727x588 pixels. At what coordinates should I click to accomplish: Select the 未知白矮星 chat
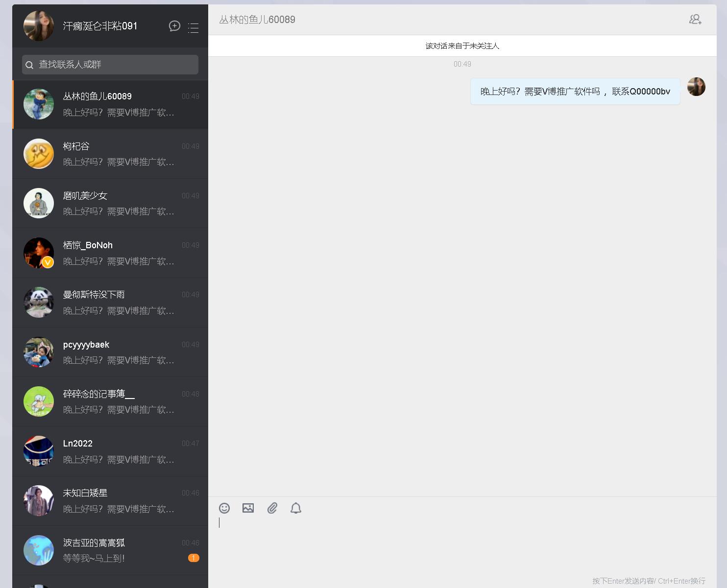pyautogui.click(x=111, y=501)
